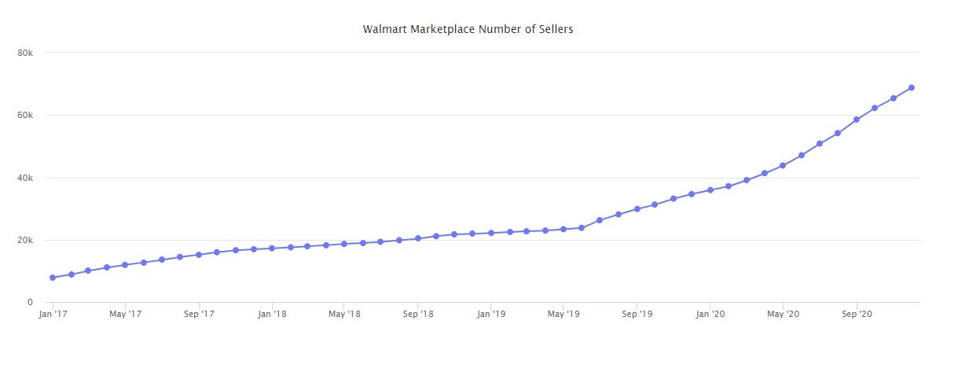Pick the Sep '18 data point

click(417, 238)
